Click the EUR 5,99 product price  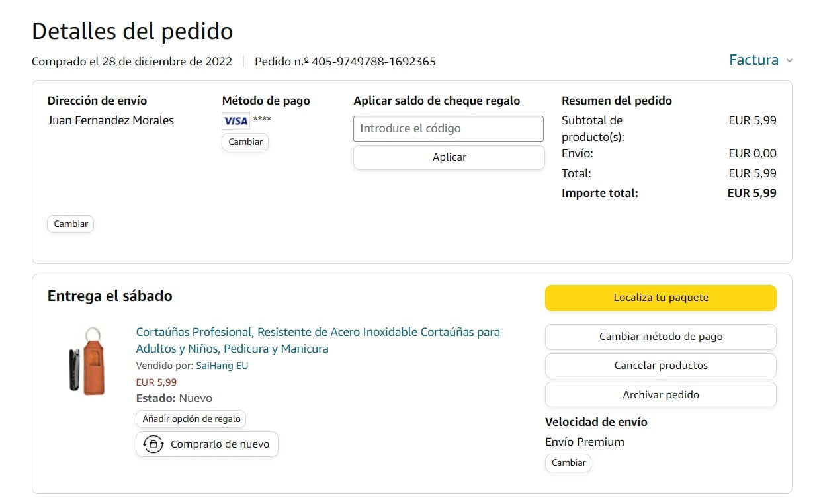click(x=156, y=382)
